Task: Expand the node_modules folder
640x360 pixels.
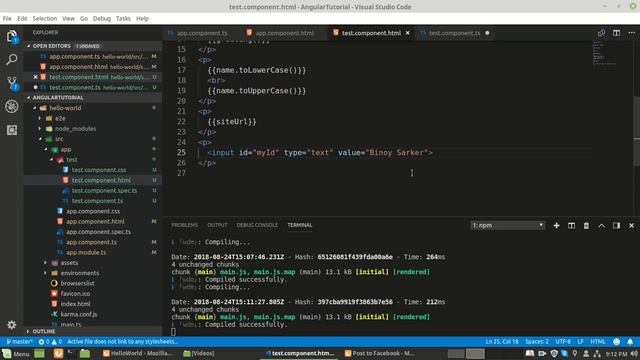Action: point(40,129)
